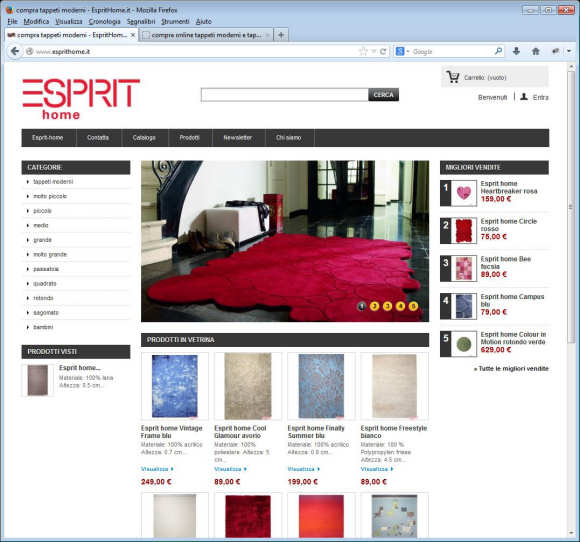580x542 pixels.
Task: Select the tappeti moderni category
Action: click(53, 182)
